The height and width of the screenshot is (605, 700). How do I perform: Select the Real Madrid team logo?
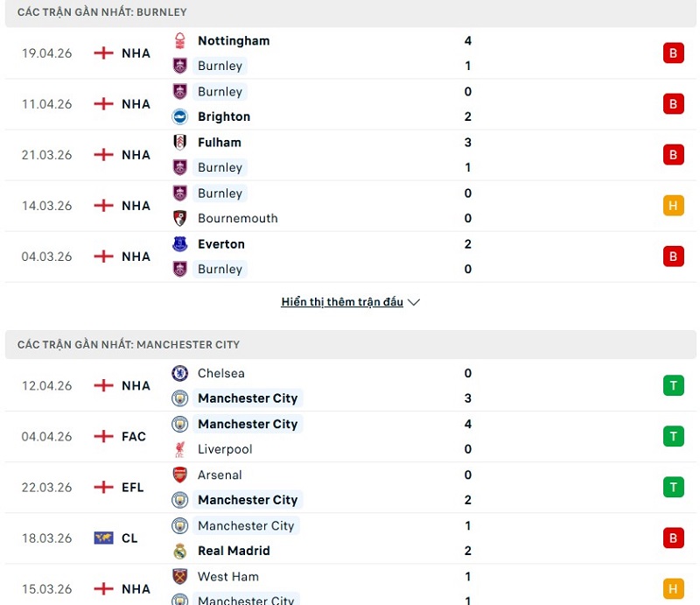click(x=180, y=551)
